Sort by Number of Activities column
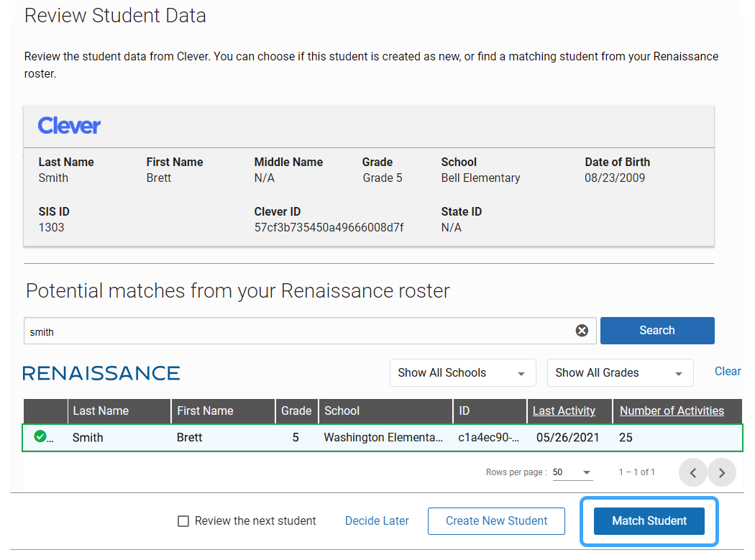 [672, 410]
